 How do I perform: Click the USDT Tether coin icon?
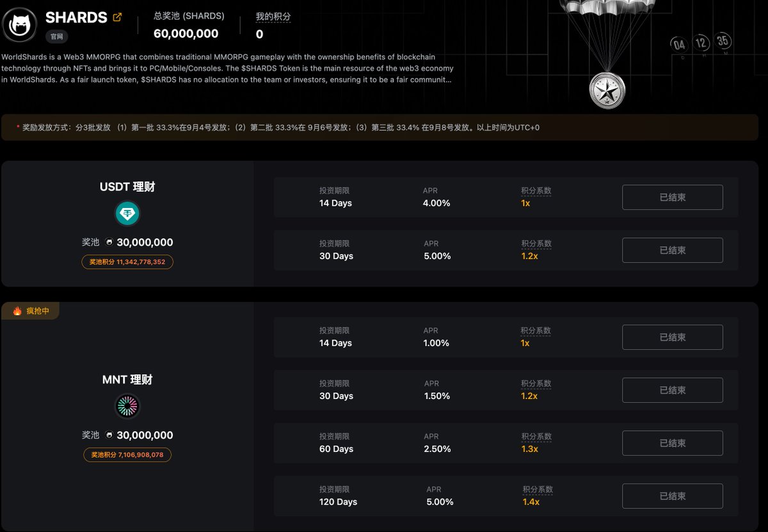(x=127, y=214)
